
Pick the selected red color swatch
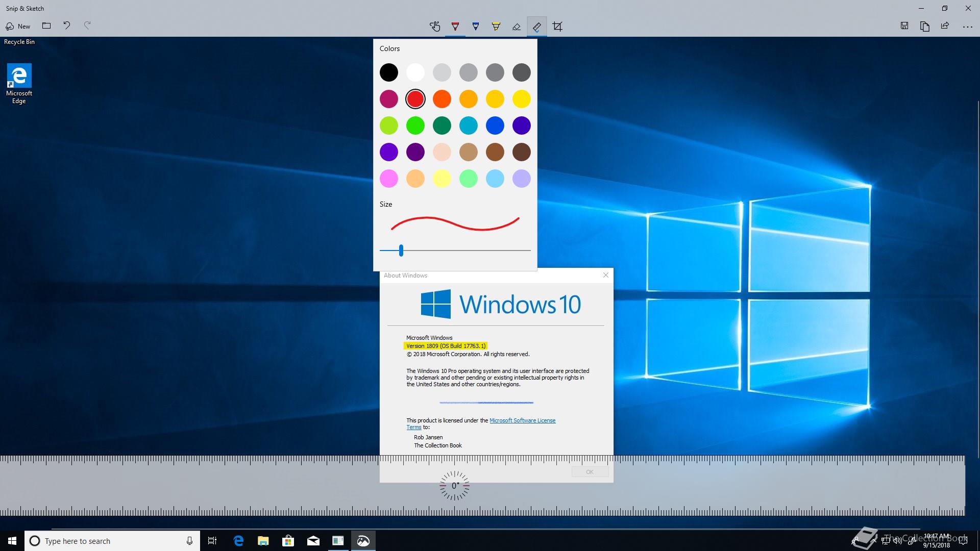[415, 99]
